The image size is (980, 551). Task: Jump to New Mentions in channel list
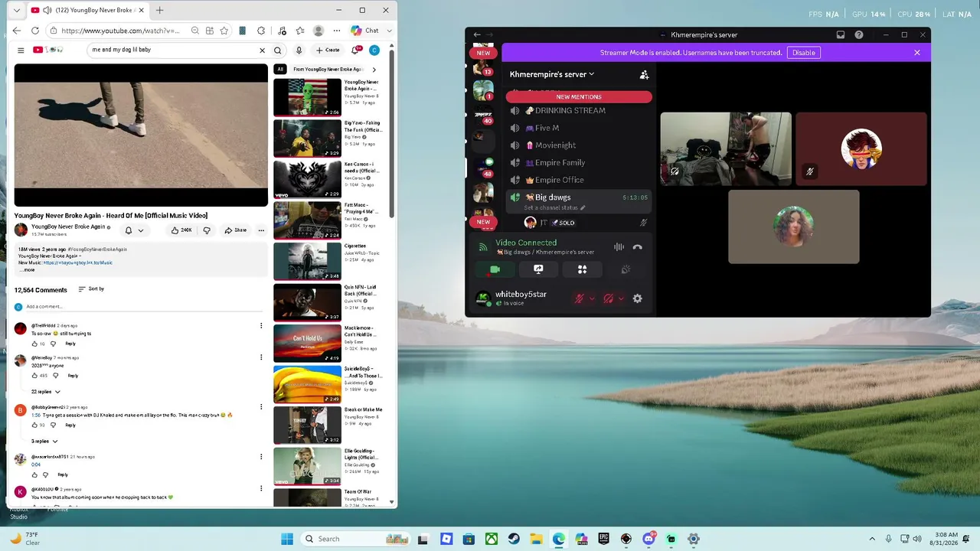[x=579, y=97]
